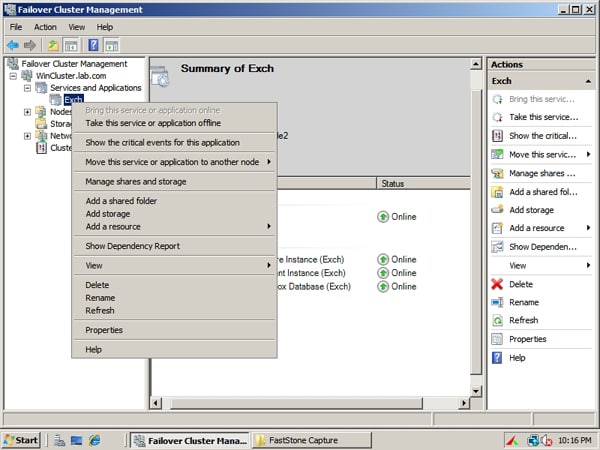Click Show the critical events icon in Actions
600x450 pixels.
click(x=497, y=136)
